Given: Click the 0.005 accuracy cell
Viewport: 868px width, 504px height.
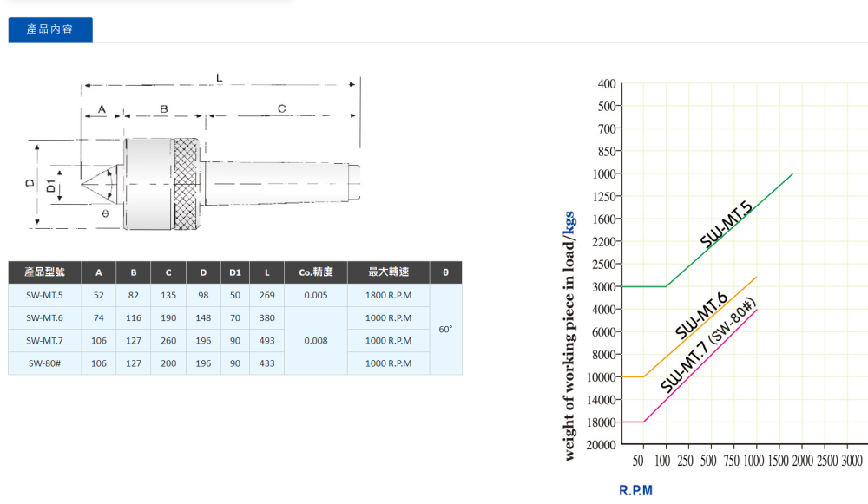Looking at the screenshot, I should click(x=316, y=295).
